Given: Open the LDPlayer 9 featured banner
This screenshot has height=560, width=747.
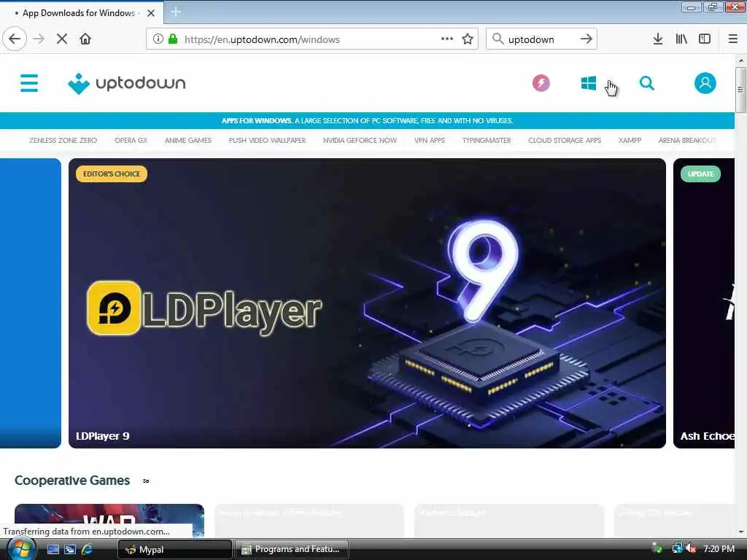Looking at the screenshot, I should click(x=367, y=303).
